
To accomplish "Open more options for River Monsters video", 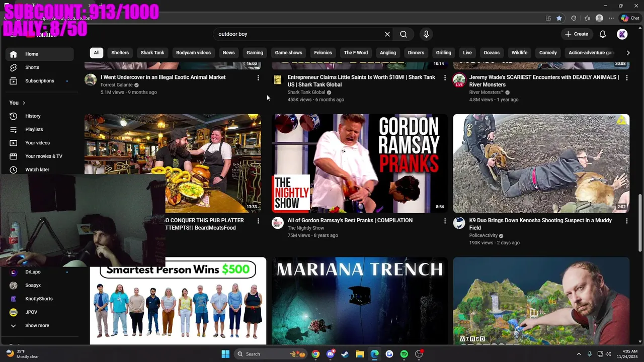I will tap(626, 78).
